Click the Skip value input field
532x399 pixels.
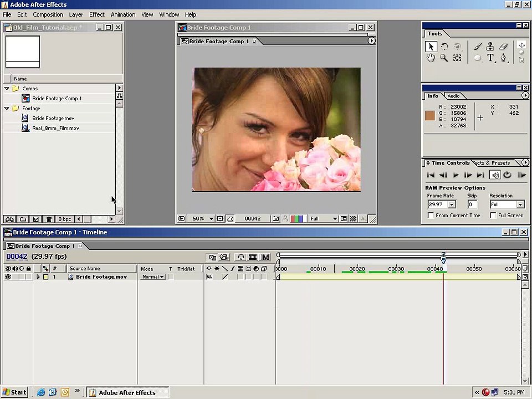(472, 204)
